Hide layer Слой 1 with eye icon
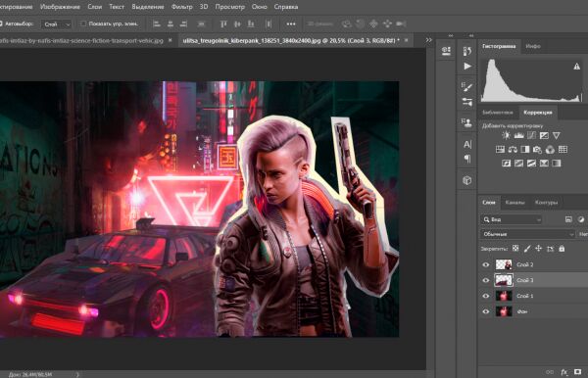 coord(486,296)
